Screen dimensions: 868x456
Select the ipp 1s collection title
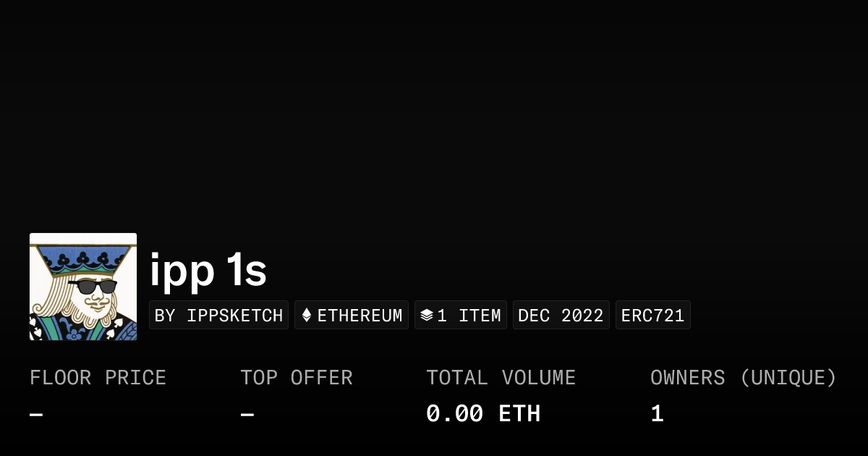point(208,271)
